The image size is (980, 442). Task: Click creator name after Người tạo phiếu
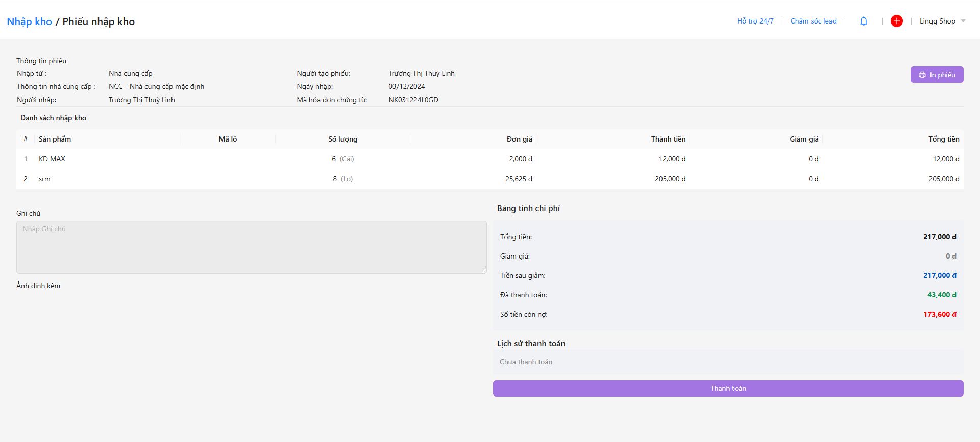pyautogui.click(x=422, y=73)
